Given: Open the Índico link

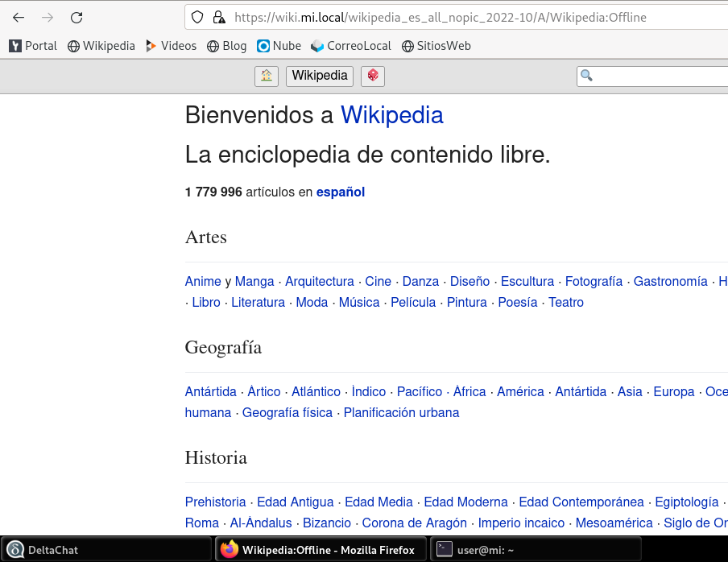Looking at the screenshot, I should (x=369, y=391).
